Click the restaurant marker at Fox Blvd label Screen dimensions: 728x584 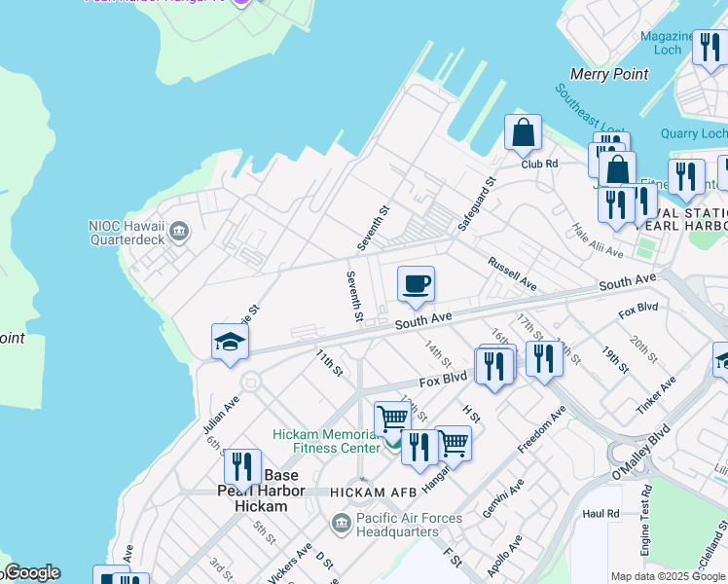point(494,366)
